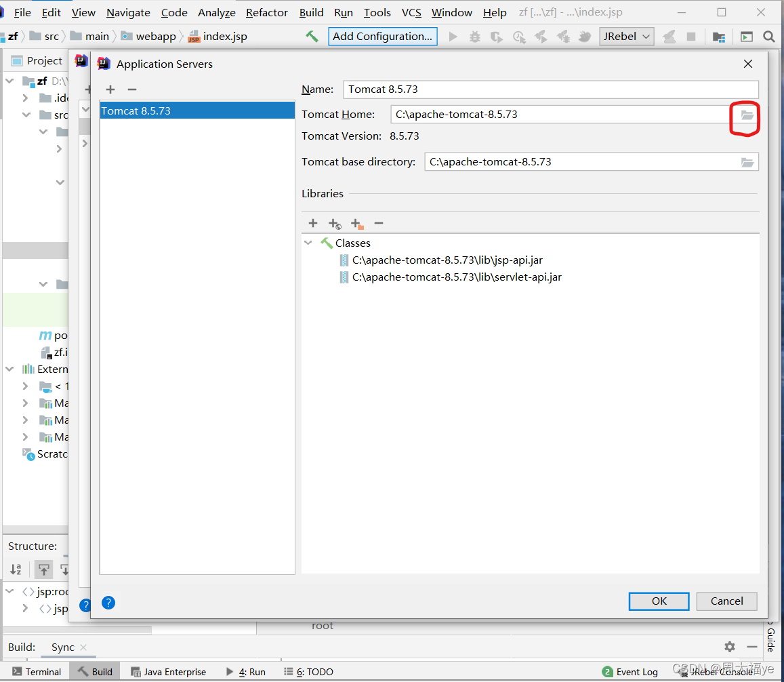Hide the Build panel with minus icon
This screenshot has width=784, height=682.
[752, 647]
